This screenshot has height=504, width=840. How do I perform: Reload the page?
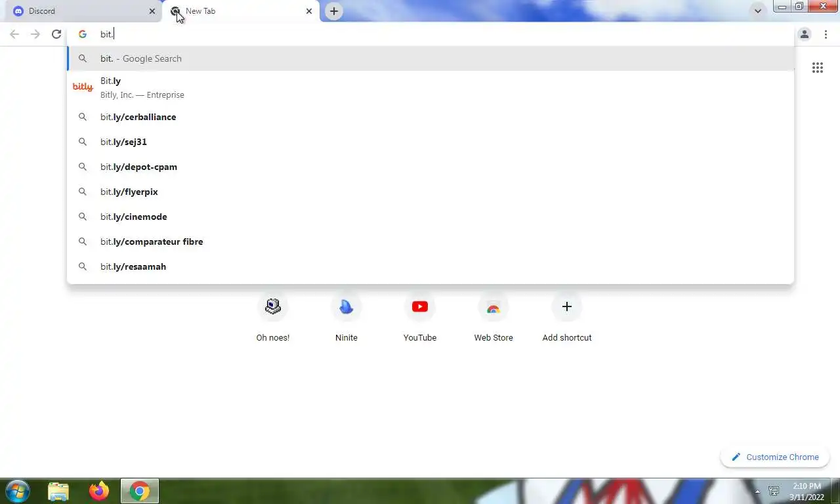click(56, 34)
